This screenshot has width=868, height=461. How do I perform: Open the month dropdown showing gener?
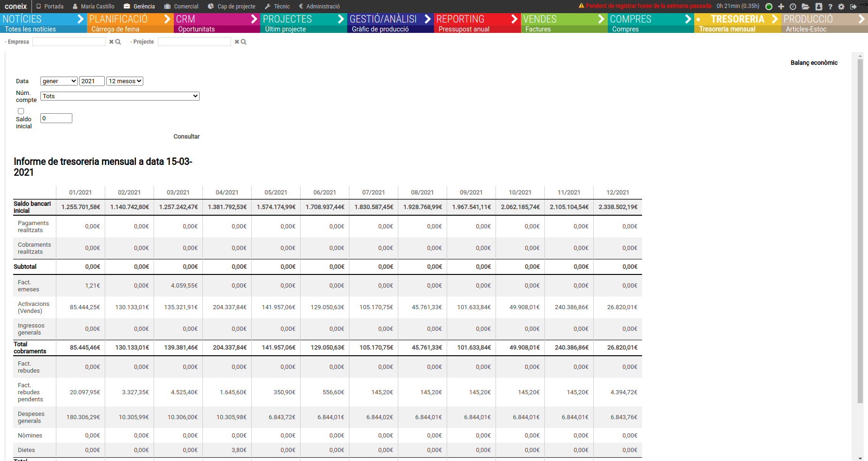click(x=59, y=81)
